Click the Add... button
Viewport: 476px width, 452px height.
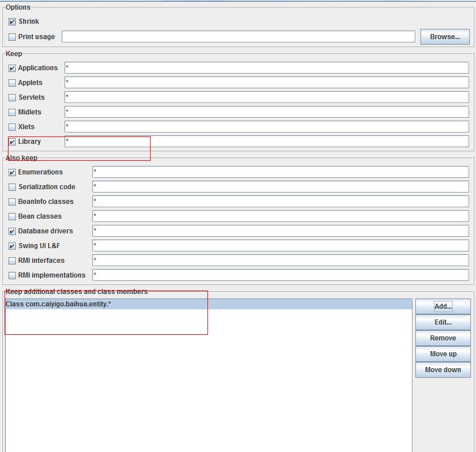click(443, 306)
